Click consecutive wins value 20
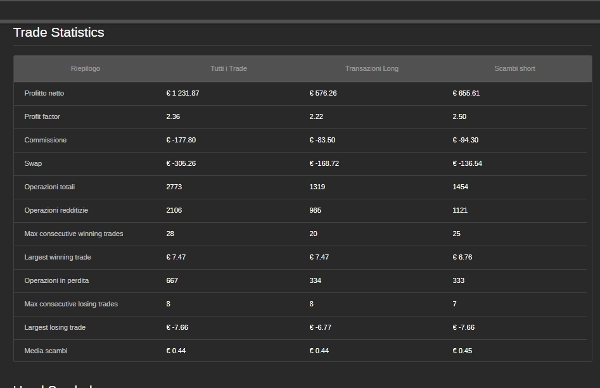Image resolution: width=600 pixels, height=388 pixels. coord(313,234)
